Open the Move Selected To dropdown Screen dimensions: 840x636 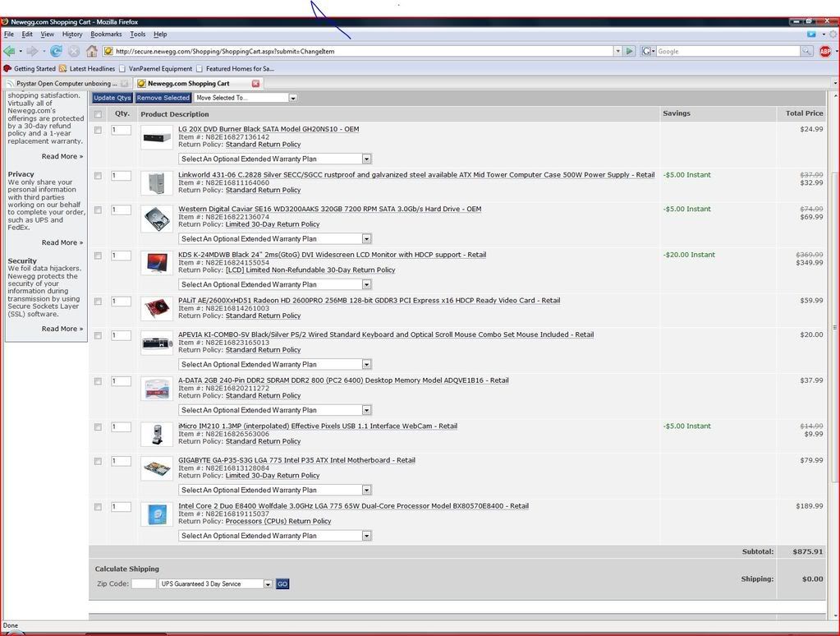click(246, 98)
